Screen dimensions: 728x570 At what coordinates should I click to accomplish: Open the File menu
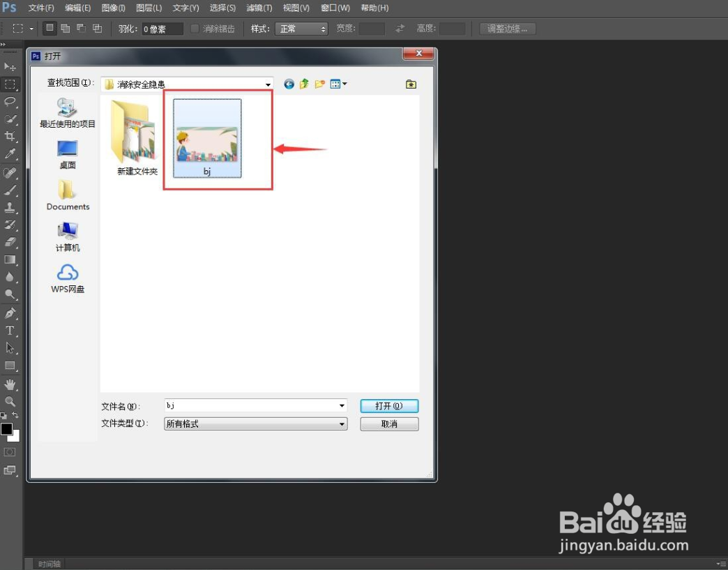(41, 8)
